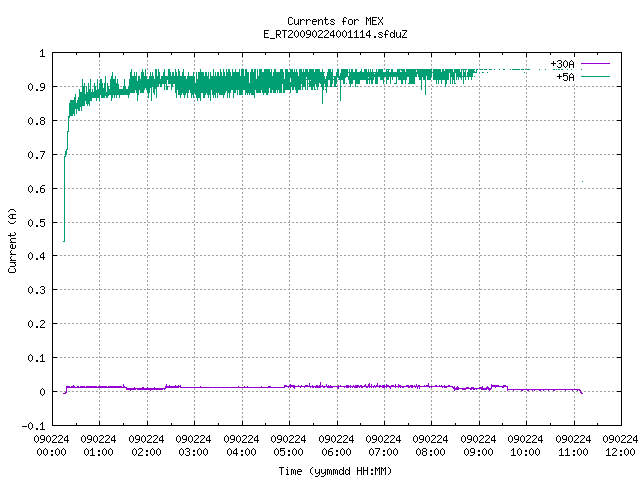The height and width of the screenshot is (480, 640).
Task: Click the +30A legend label
Action: pos(562,64)
